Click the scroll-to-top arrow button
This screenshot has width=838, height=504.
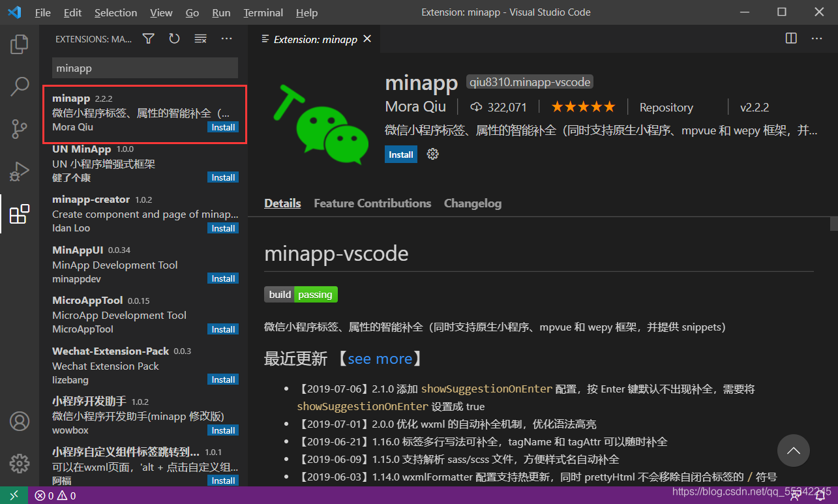pyautogui.click(x=794, y=450)
